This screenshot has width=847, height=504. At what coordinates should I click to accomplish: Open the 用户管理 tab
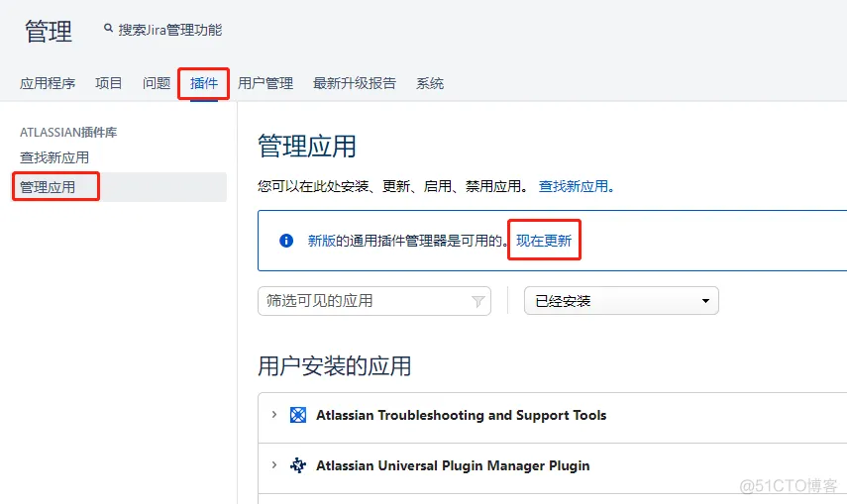coord(265,83)
